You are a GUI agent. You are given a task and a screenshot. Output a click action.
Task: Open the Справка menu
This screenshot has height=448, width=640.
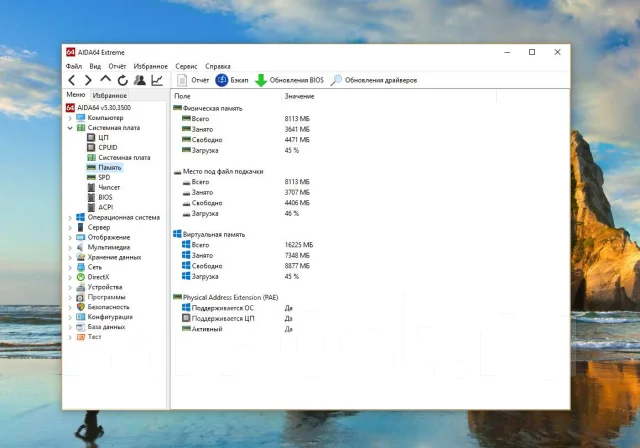(x=218, y=66)
